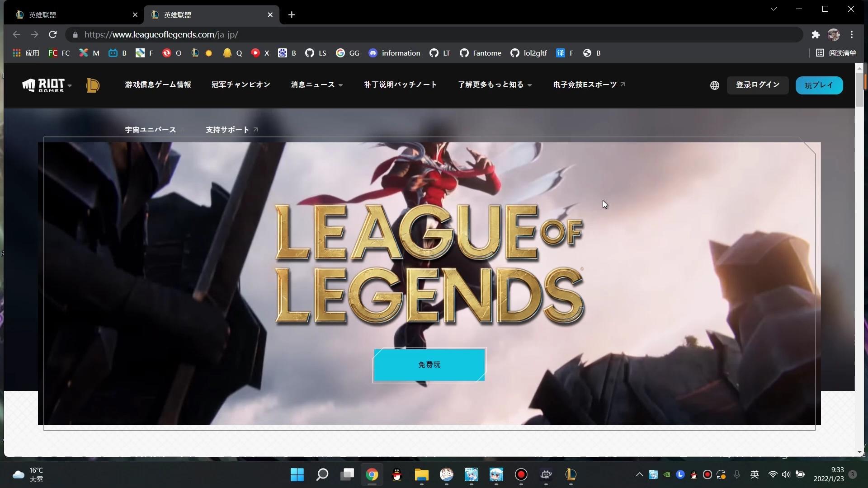Image resolution: width=868 pixels, height=488 pixels.
Task: Expand the 了解更多もっと知る dropdown
Action: click(495, 85)
